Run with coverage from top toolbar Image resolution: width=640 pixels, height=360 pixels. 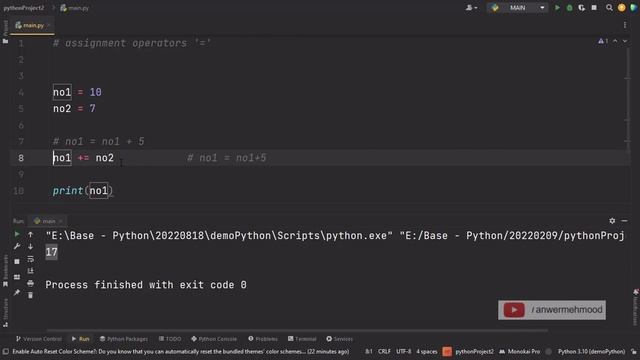tap(582, 7)
